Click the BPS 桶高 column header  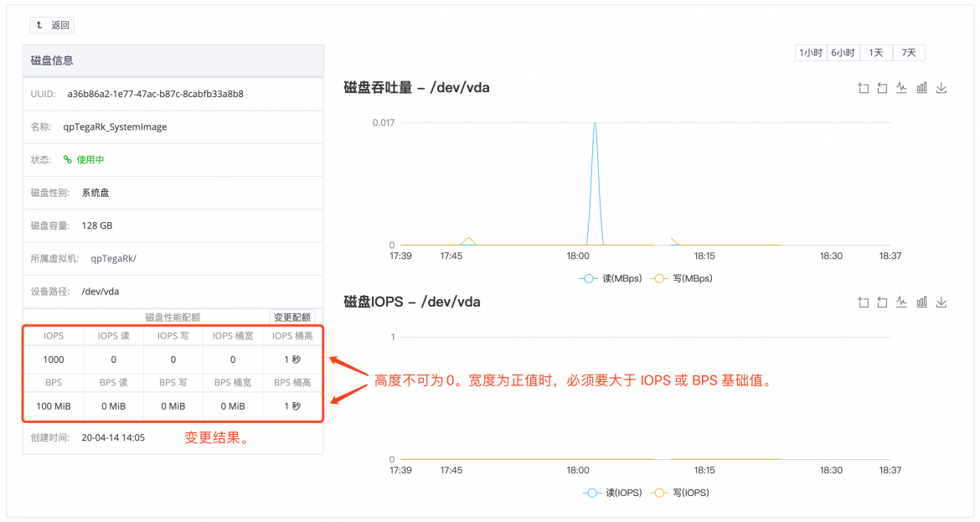tap(292, 383)
